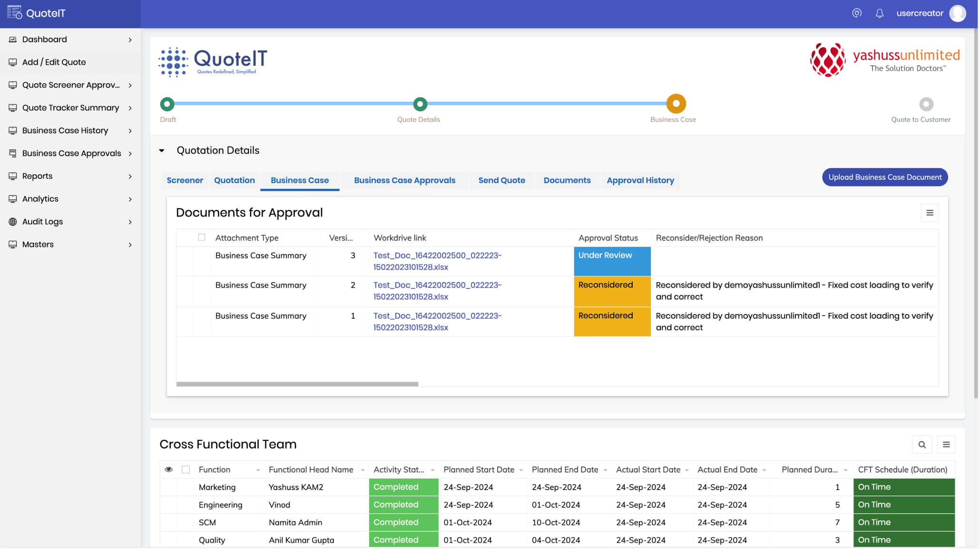Screen dimensions: 980x549
Task: Click the help support icon in header
Action: 857,13
